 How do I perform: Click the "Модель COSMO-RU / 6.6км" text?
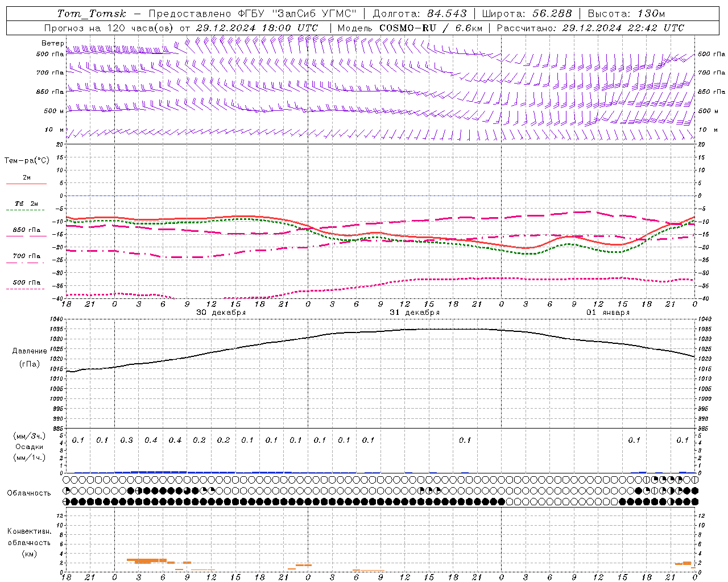pos(410,28)
